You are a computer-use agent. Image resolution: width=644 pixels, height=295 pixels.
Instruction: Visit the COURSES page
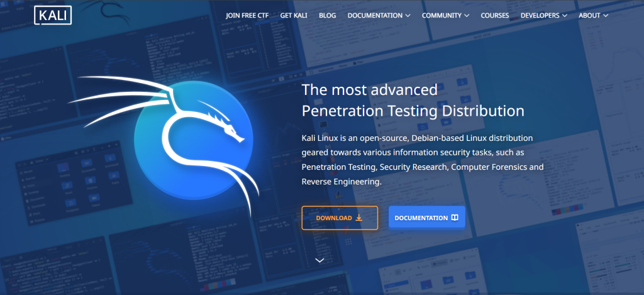[495, 16]
